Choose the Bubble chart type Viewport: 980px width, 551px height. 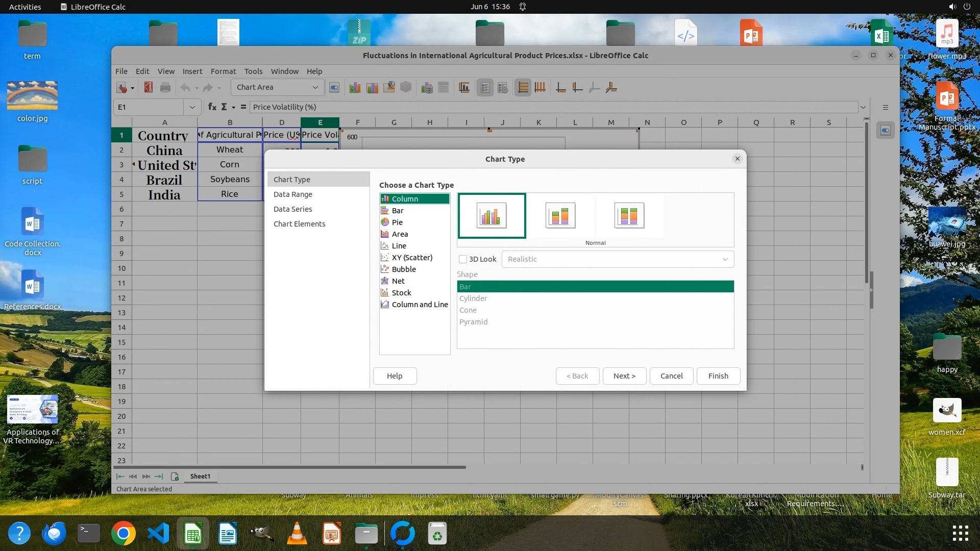click(x=403, y=269)
